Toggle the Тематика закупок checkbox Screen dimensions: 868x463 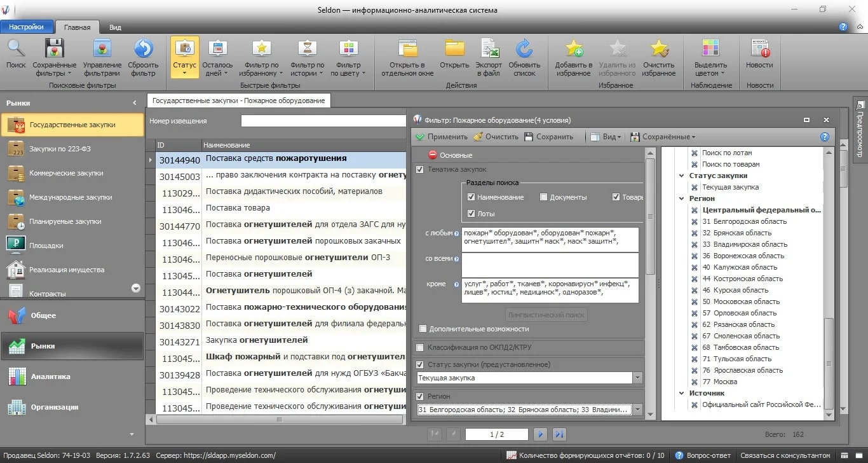point(420,169)
